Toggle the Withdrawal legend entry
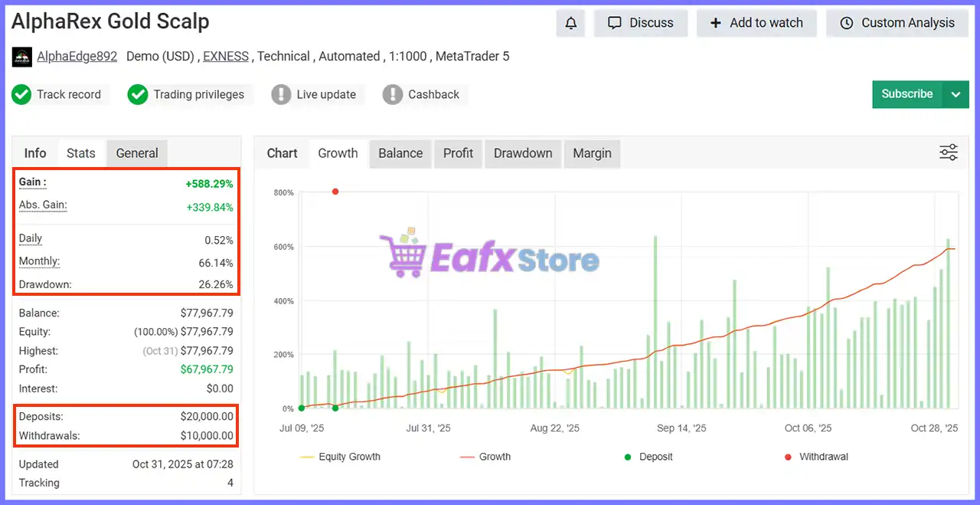Viewport: 980px width, 505px height. (x=816, y=457)
